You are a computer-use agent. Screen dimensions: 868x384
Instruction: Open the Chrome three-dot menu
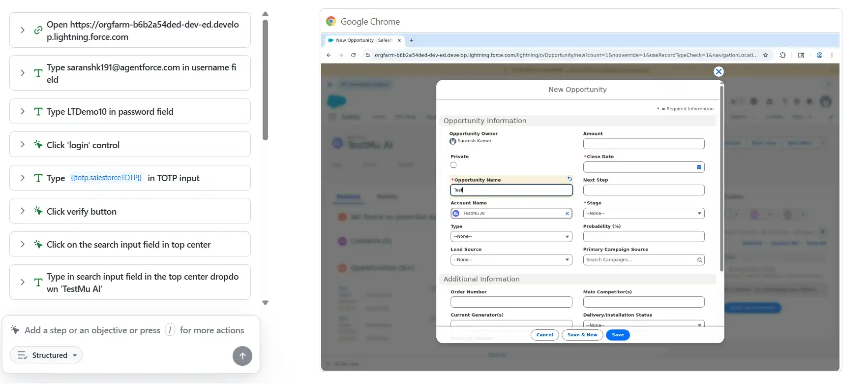(x=832, y=55)
